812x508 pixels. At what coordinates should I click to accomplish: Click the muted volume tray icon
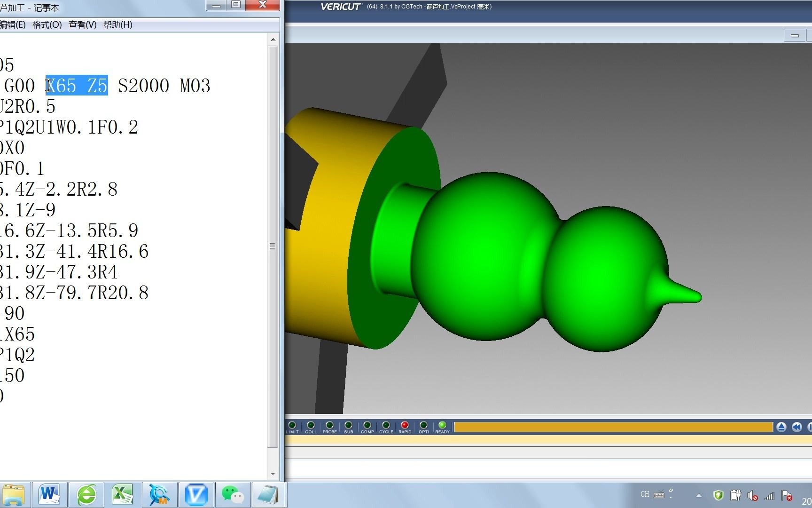752,495
